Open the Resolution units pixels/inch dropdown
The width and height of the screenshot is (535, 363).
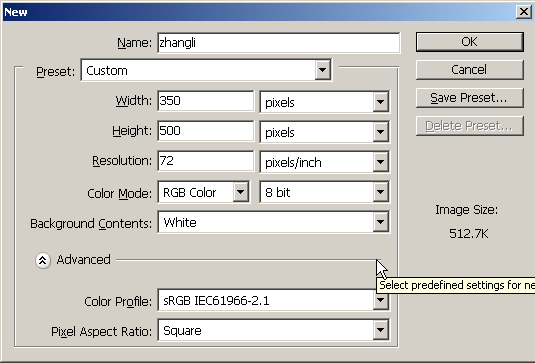(x=324, y=162)
